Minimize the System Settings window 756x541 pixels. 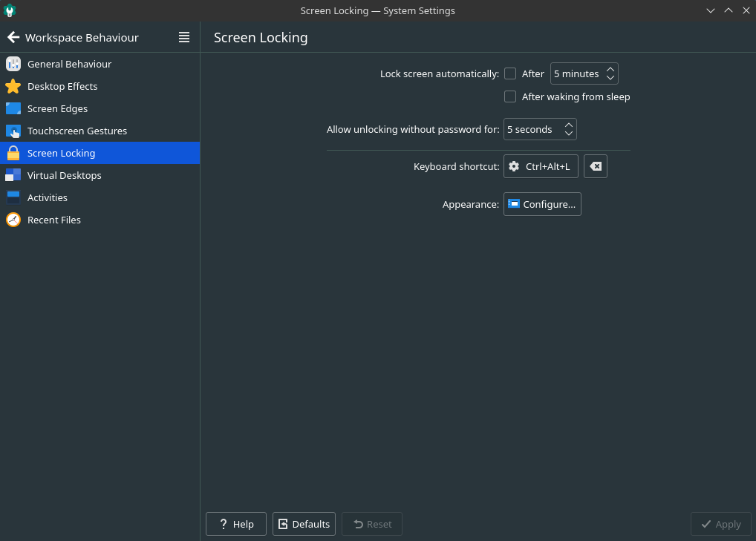pos(710,10)
